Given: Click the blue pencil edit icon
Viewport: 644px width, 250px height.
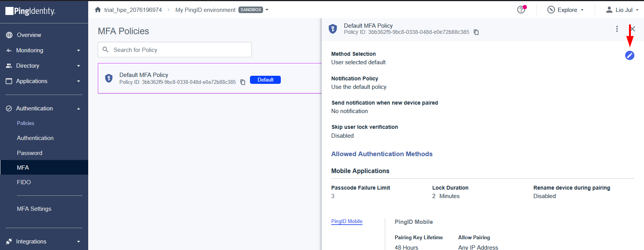Looking at the screenshot, I should click(629, 55).
